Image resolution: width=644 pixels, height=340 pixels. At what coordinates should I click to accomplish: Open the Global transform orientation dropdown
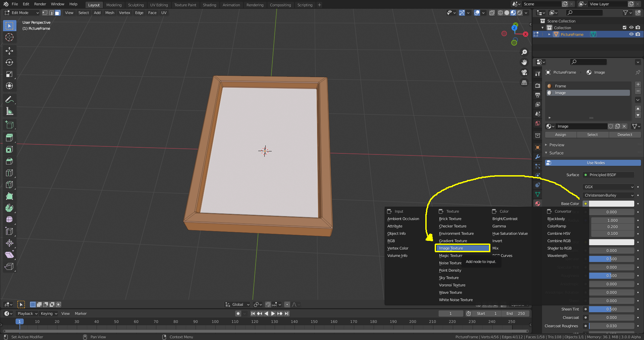237,304
